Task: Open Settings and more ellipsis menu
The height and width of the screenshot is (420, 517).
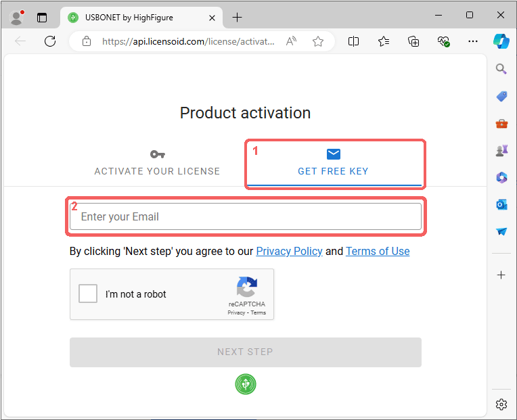Action: click(473, 41)
